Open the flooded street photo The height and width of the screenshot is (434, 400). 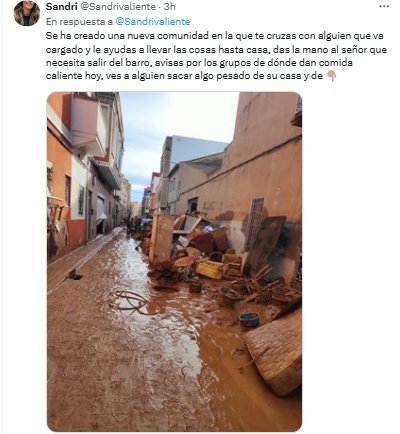click(x=174, y=262)
